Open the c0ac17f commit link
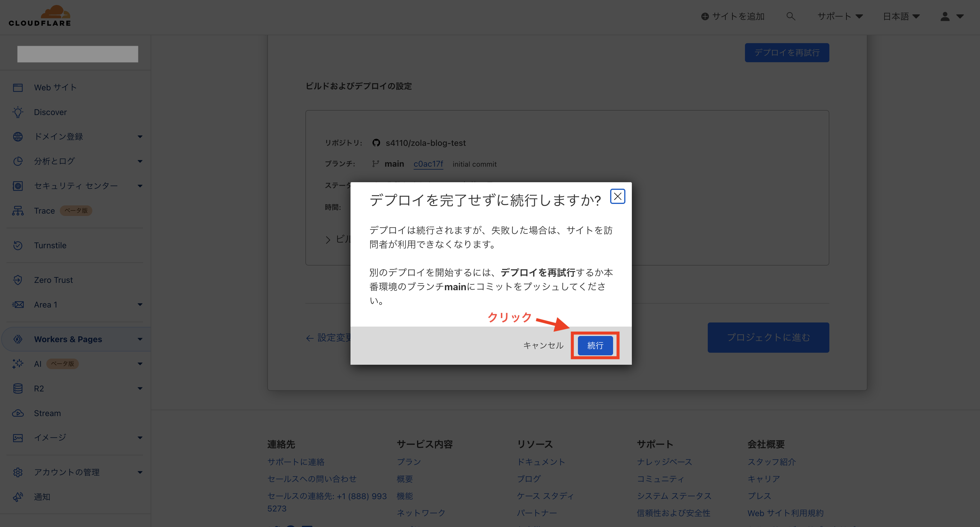The width and height of the screenshot is (980, 527). point(428,164)
